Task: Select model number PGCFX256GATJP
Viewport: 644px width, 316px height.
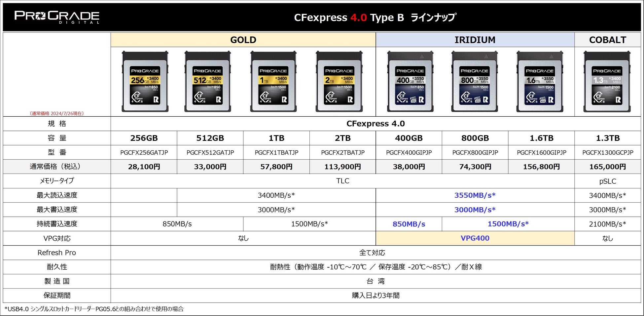Action: click(x=144, y=152)
